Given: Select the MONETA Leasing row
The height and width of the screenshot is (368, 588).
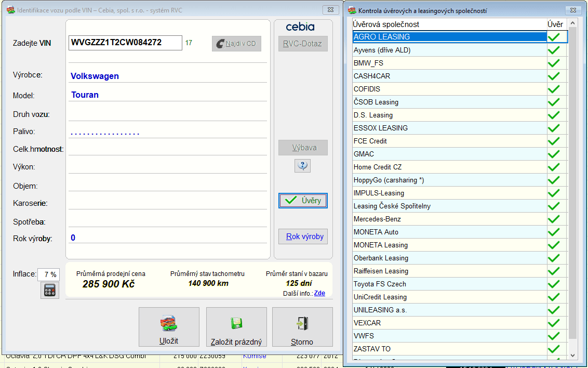Looking at the screenshot, I should 460,245.
